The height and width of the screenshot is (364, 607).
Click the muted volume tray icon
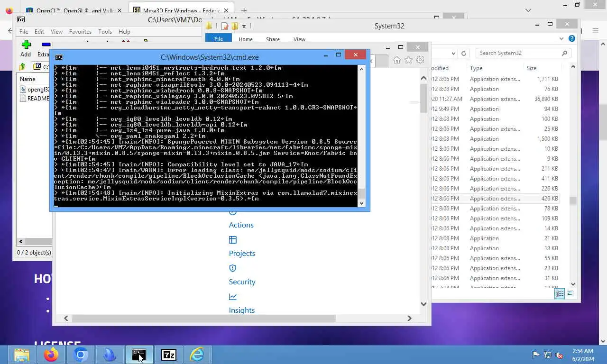[x=559, y=355]
